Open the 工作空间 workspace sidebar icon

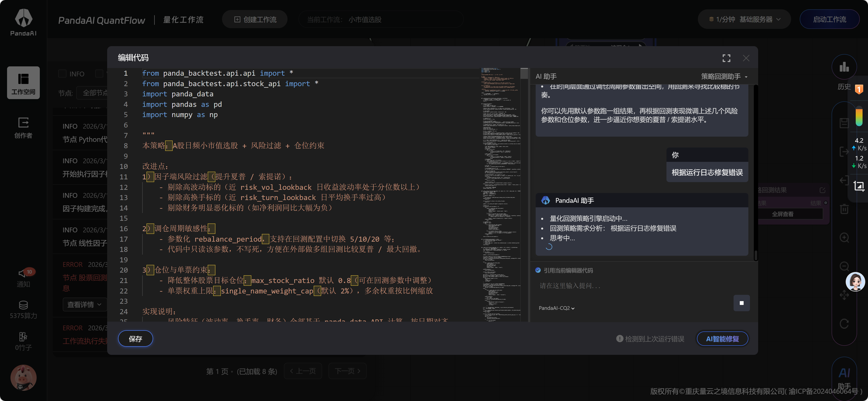pyautogui.click(x=23, y=83)
